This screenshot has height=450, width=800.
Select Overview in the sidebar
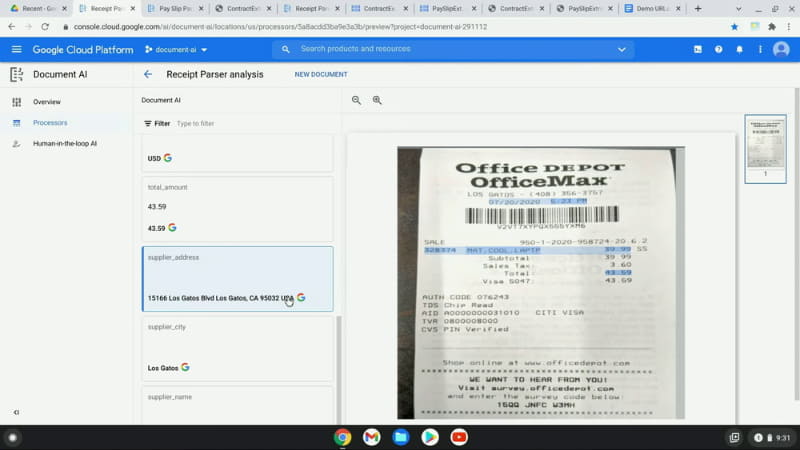(46, 102)
